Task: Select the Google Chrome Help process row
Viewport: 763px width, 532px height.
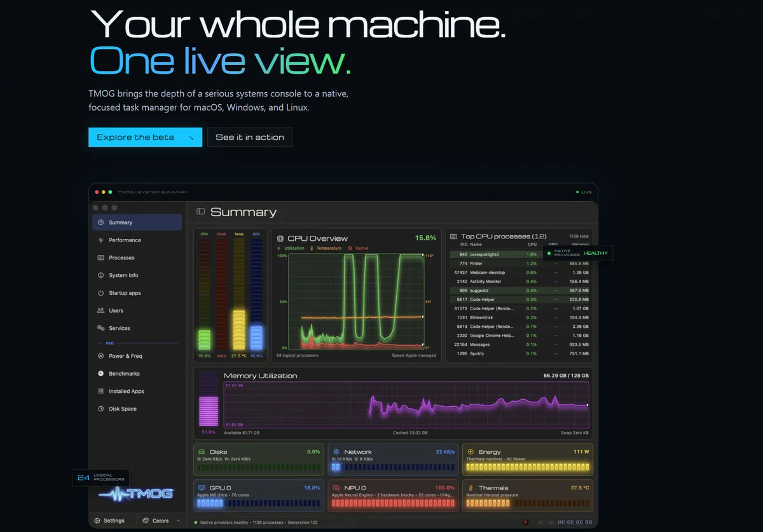Action: [x=520, y=336]
